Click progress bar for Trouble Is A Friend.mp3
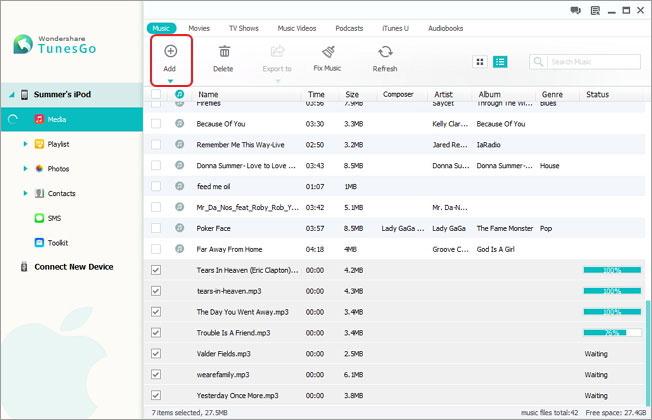 612,332
